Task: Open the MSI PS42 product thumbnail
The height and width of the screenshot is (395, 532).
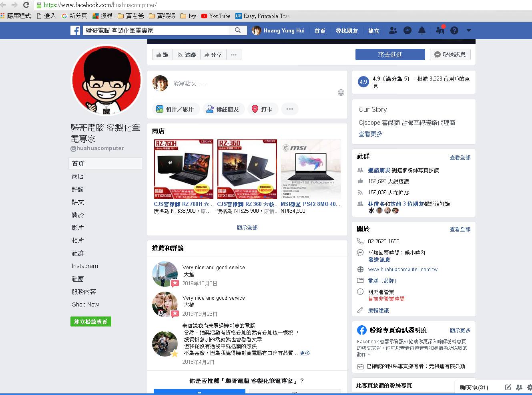Action: coord(311,169)
